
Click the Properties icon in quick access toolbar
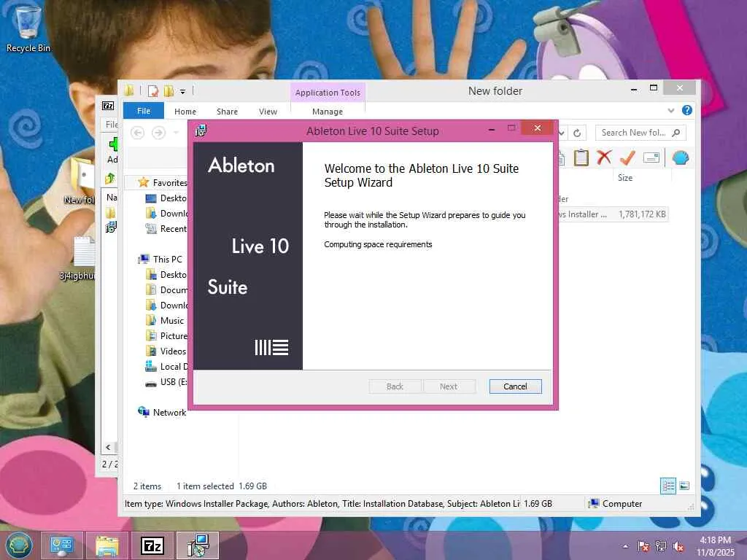pos(153,90)
